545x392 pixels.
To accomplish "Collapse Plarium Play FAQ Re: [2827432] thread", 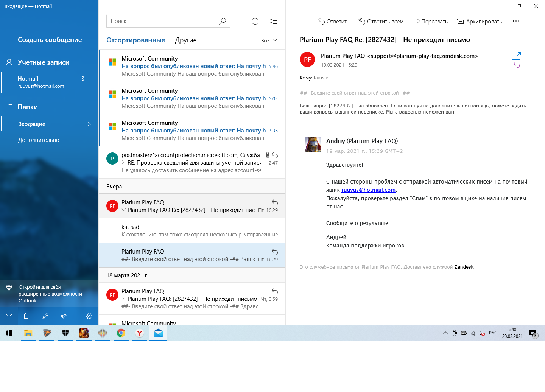I will [x=124, y=210].
